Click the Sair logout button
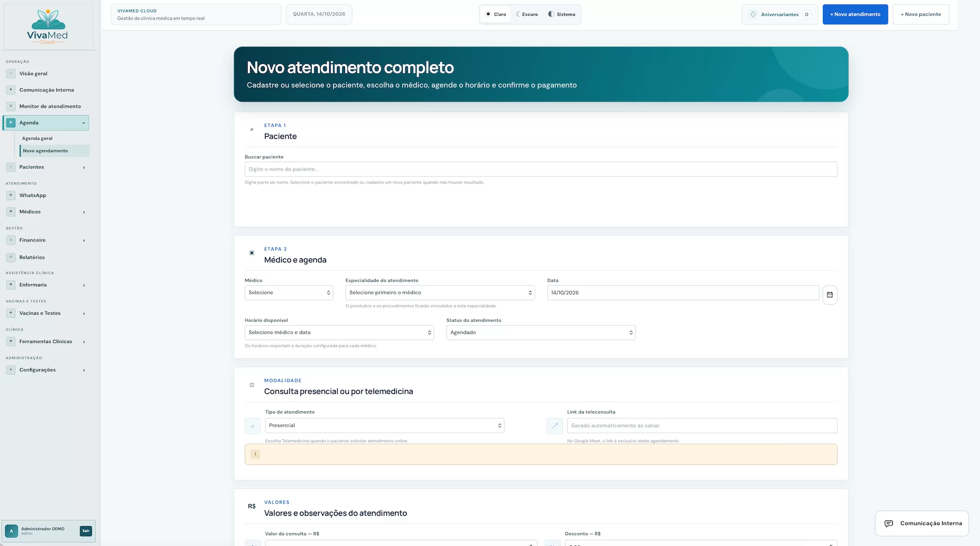980x546 pixels. 86,531
